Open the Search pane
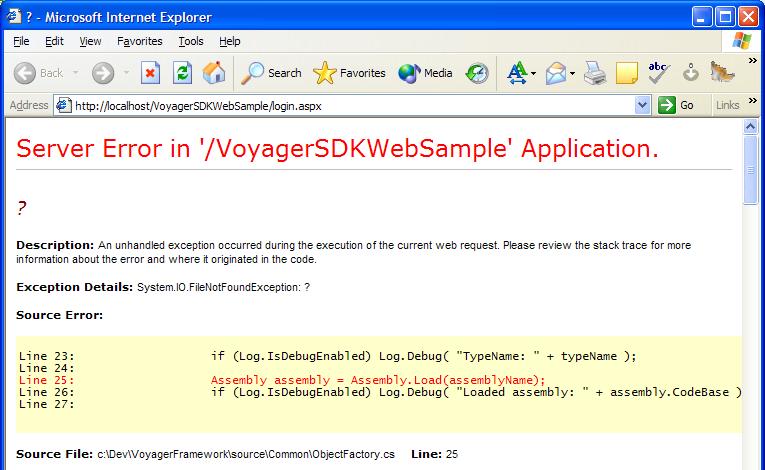The height and width of the screenshot is (470, 765). [x=272, y=73]
